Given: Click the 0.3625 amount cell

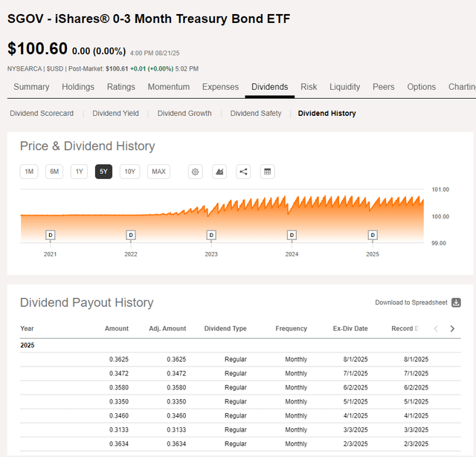Looking at the screenshot, I should (x=119, y=360).
